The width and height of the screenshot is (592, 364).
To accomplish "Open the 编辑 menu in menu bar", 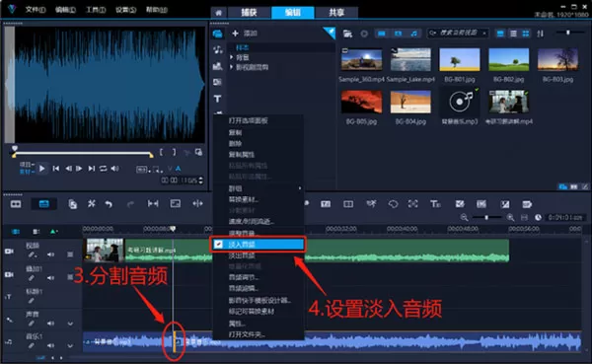I will 65,10.
